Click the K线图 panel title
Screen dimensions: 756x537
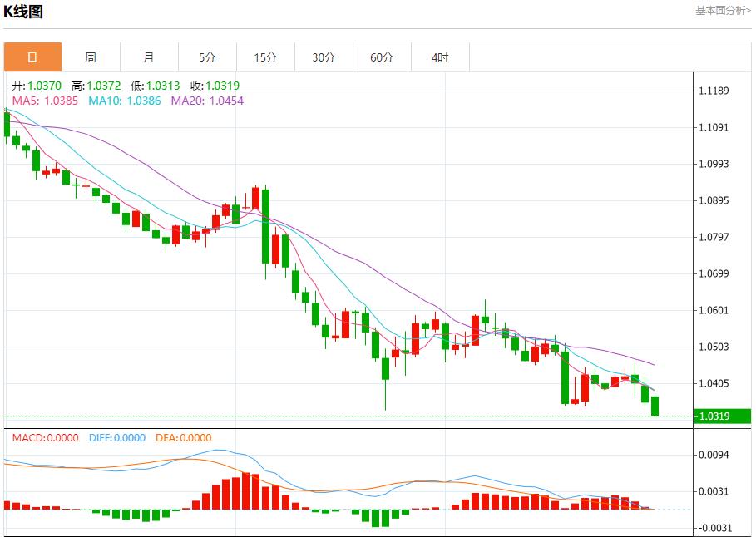pyautogui.click(x=23, y=12)
